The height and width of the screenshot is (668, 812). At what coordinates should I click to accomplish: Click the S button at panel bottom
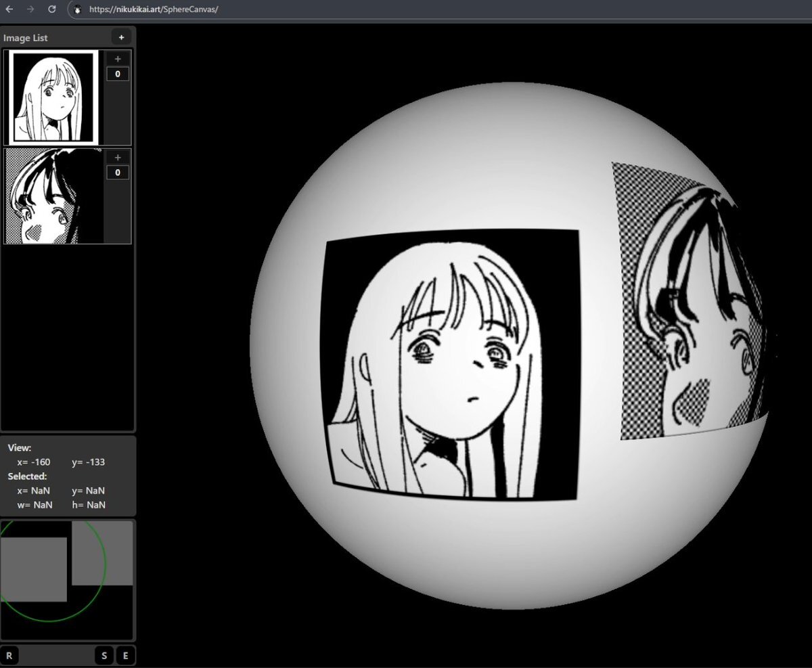(104, 655)
